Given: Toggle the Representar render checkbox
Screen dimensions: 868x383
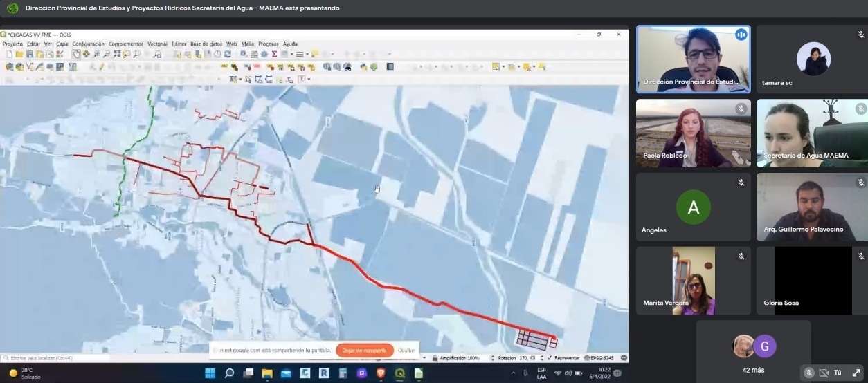Looking at the screenshot, I should (x=550, y=358).
